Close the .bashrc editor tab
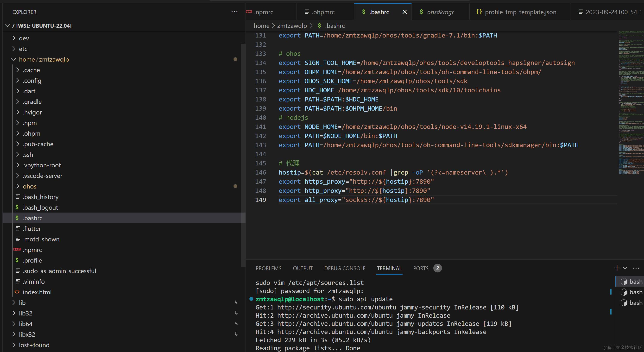Viewport: 644px width, 352px height. 404,12
